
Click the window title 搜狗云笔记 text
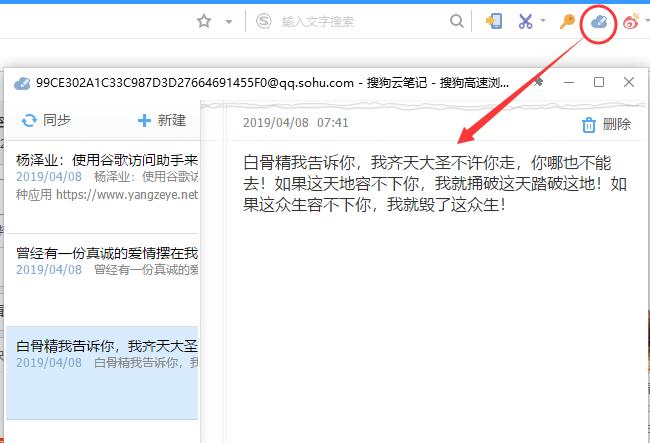tap(397, 82)
